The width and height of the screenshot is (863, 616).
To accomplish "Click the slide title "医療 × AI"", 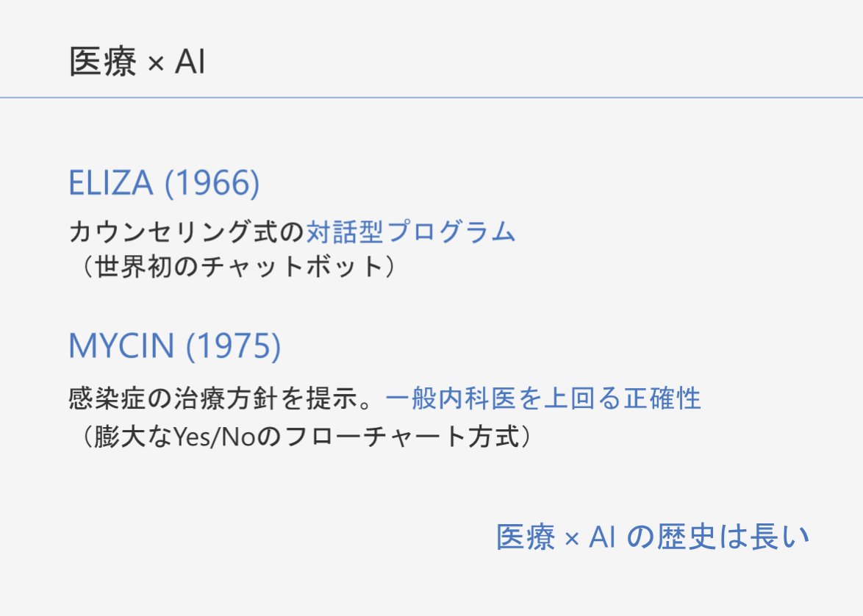I will point(137,63).
